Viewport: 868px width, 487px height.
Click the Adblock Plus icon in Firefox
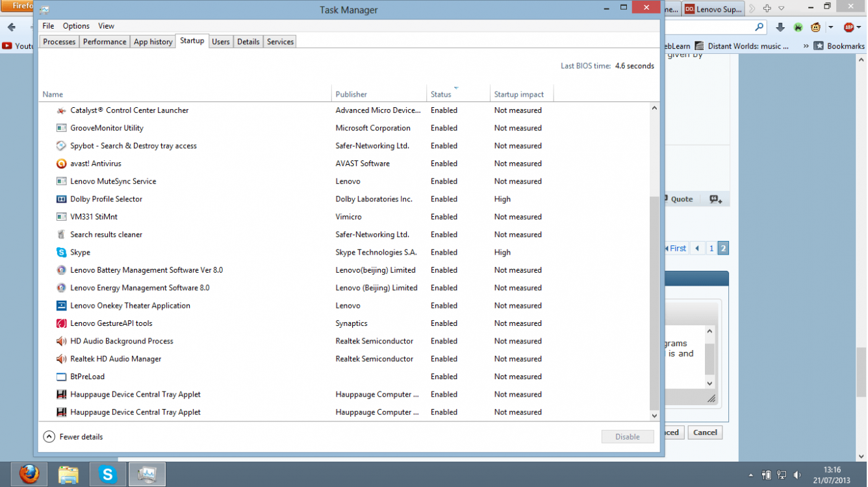[x=849, y=27]
